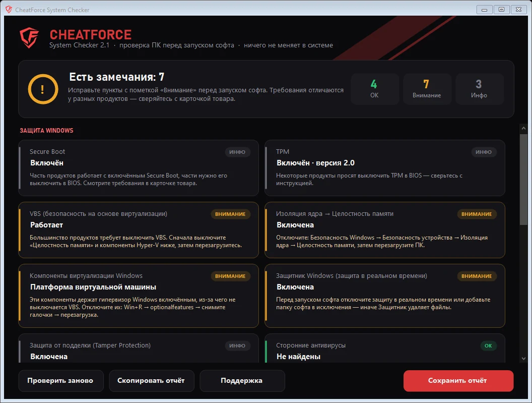Maximize the CheatForce System Checker window
Image resolution: width=532 pixels, height=403 pixels.
click(x=501, y=10)
